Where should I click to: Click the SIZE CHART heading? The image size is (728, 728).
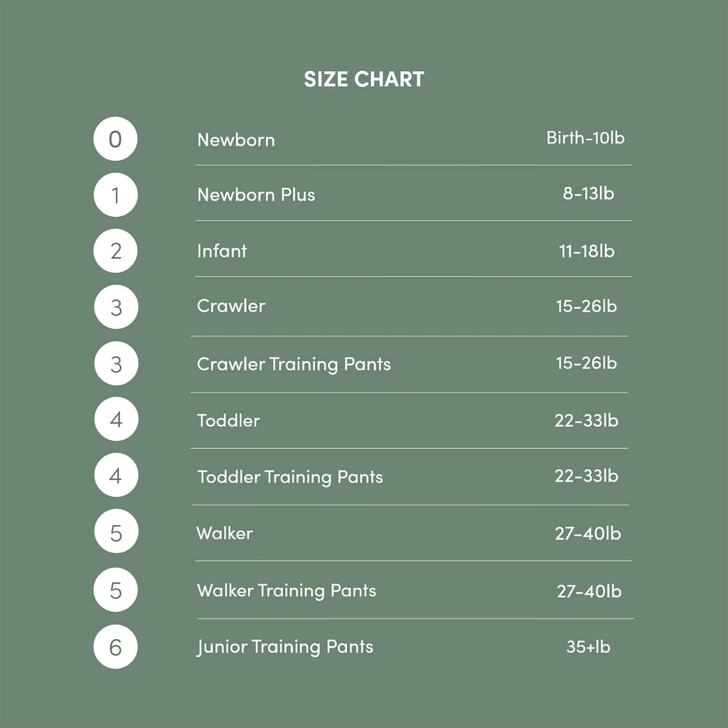pos(364,79)
